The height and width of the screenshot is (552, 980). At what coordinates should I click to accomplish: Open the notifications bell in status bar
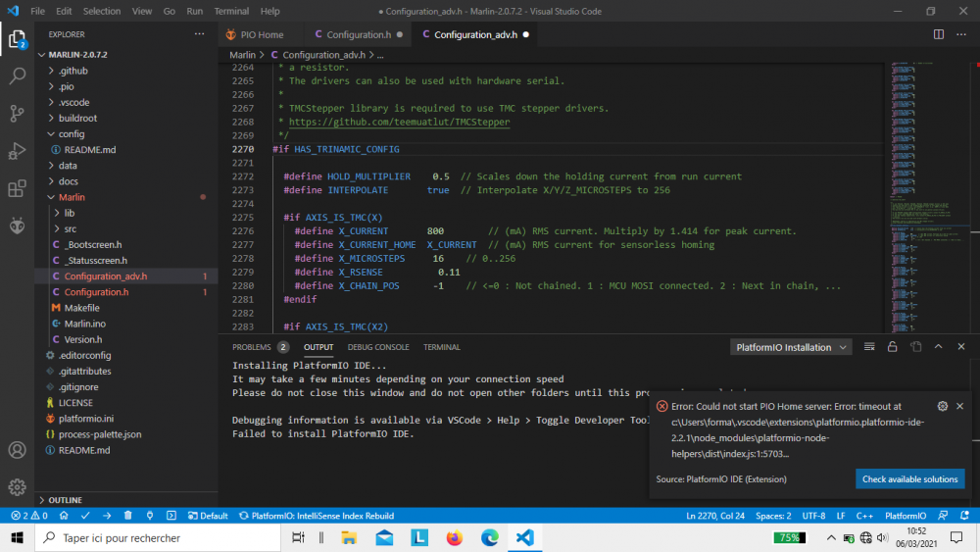[x=964, y=516]
